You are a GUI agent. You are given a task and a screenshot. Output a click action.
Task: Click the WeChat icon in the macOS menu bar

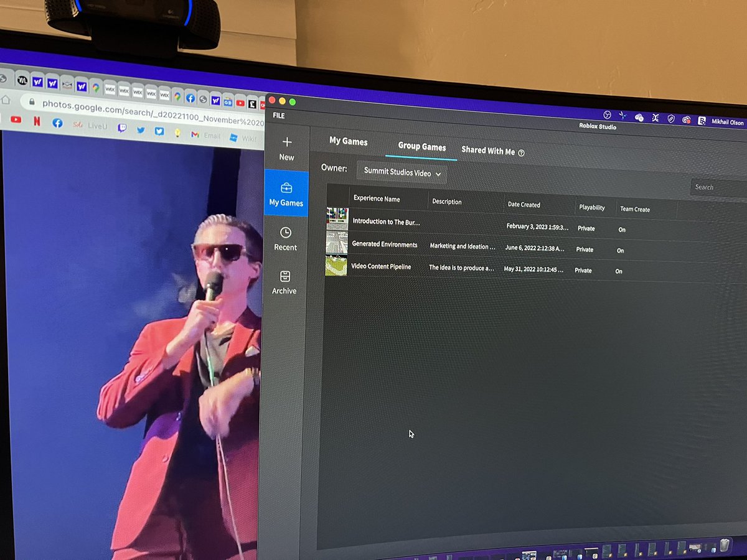639,117
